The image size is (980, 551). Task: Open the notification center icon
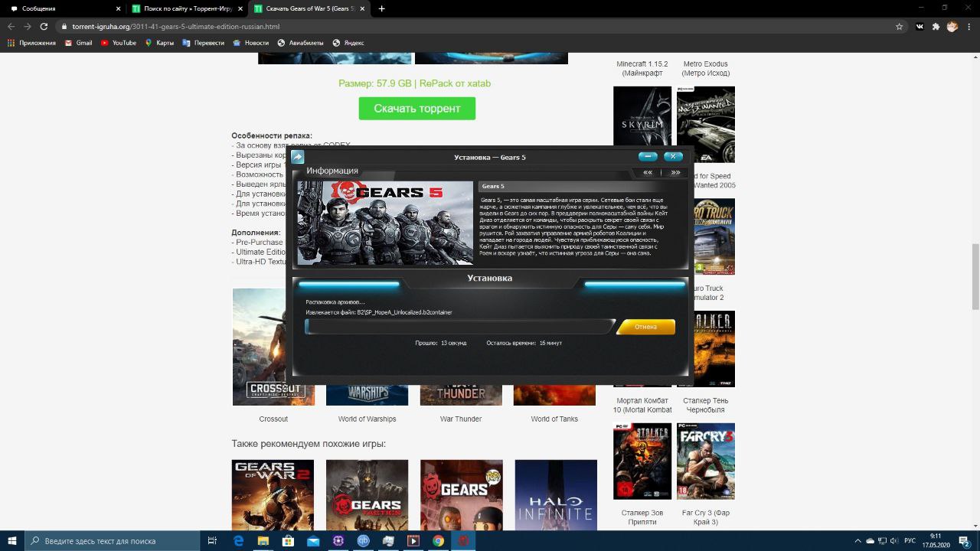click(965, 541)
